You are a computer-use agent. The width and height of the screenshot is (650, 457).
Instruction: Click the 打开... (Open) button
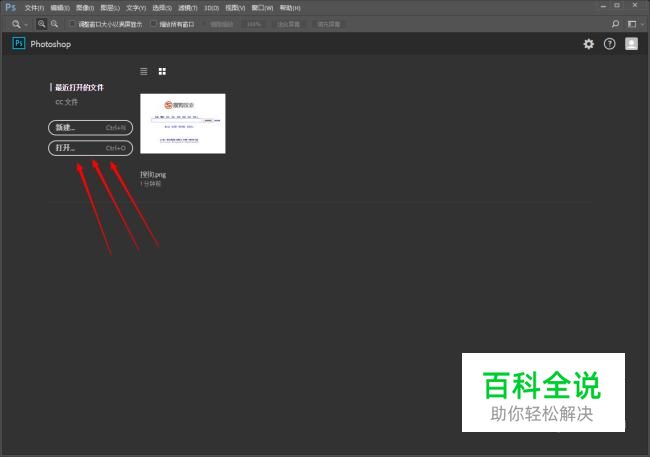click(90, 148)
